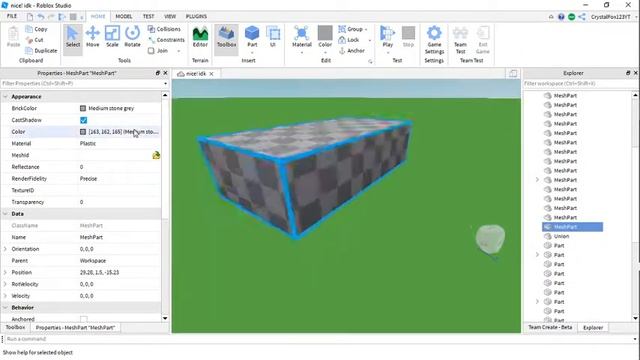Toggle Constraints in Tools group
This screenshot has height=360, width=640.
[x=166, y=40]
